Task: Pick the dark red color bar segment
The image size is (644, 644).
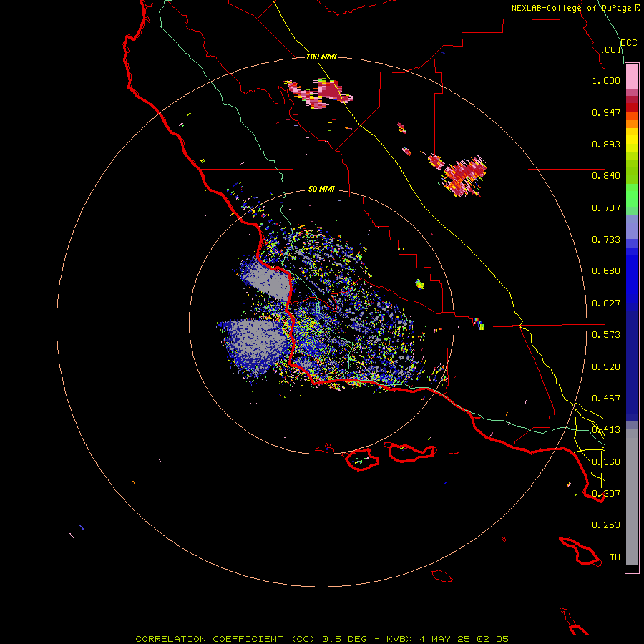Action: tap(632, 107)
